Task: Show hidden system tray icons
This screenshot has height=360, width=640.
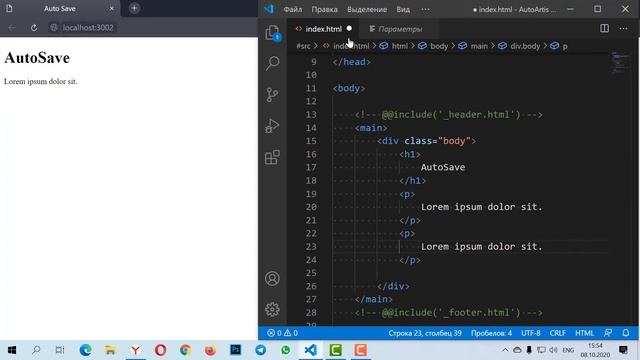Action: 505,350
